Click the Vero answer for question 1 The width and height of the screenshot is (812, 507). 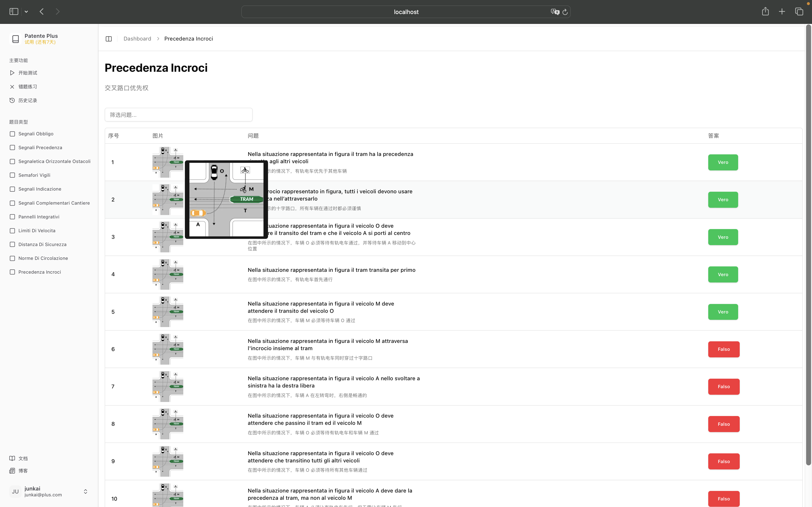[x=723, y=162]
